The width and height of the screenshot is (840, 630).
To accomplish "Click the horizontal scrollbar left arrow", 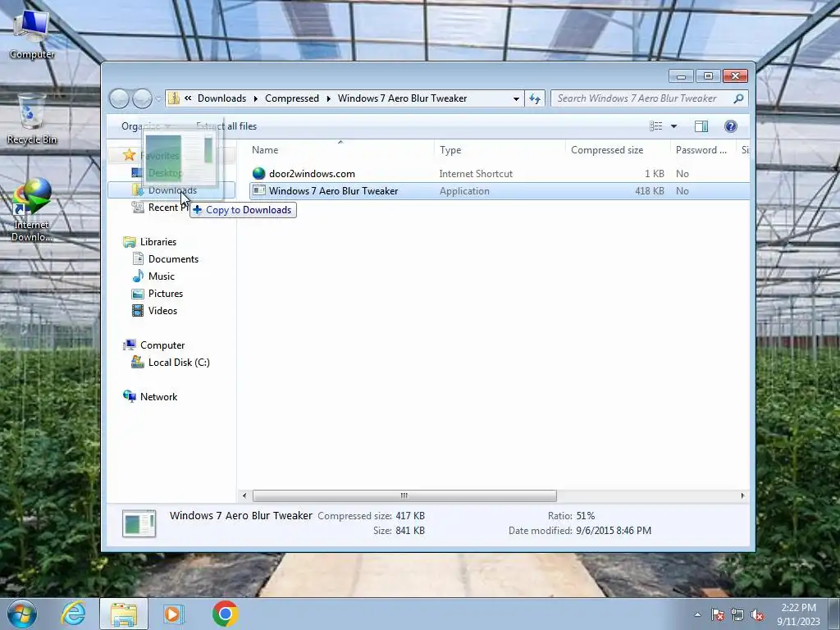I will [x=244, y=495].
